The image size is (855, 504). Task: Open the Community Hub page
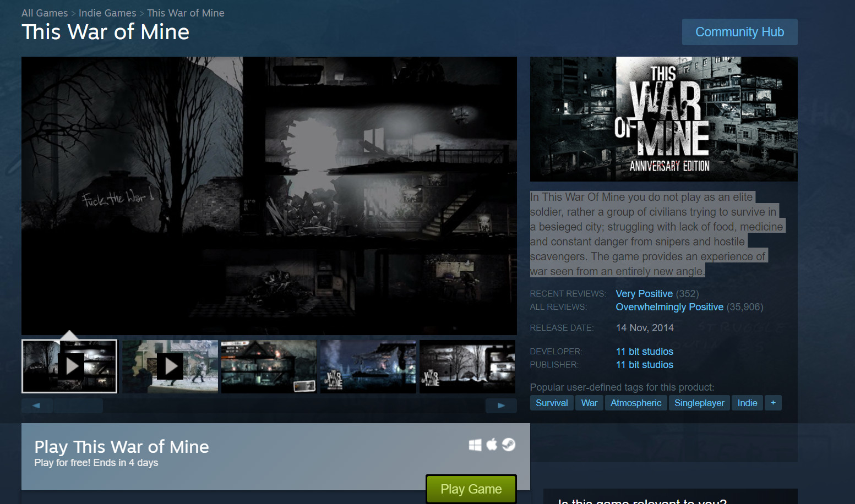pos(739,32)
